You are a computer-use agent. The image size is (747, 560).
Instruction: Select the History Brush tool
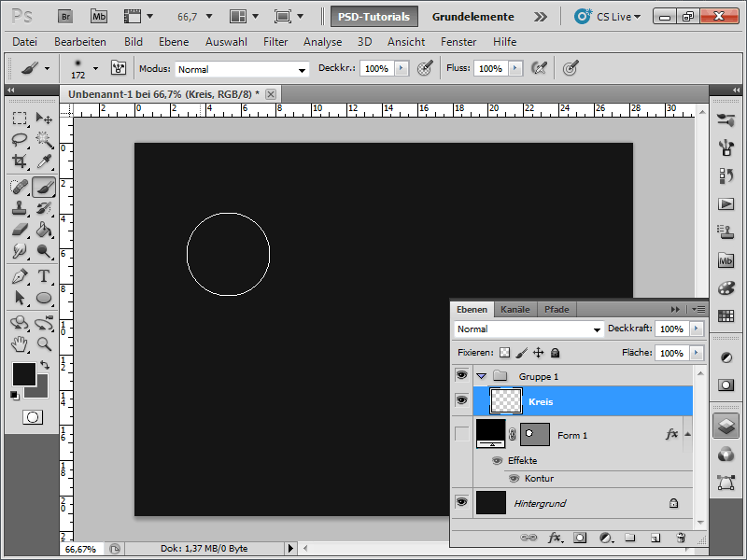44,208
